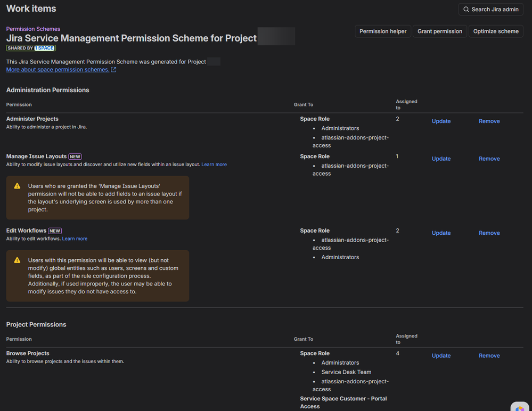This screenshot has height=411, width=532.
Task: Click 'Browse Projects' permission name
Action: pos(28,354)
